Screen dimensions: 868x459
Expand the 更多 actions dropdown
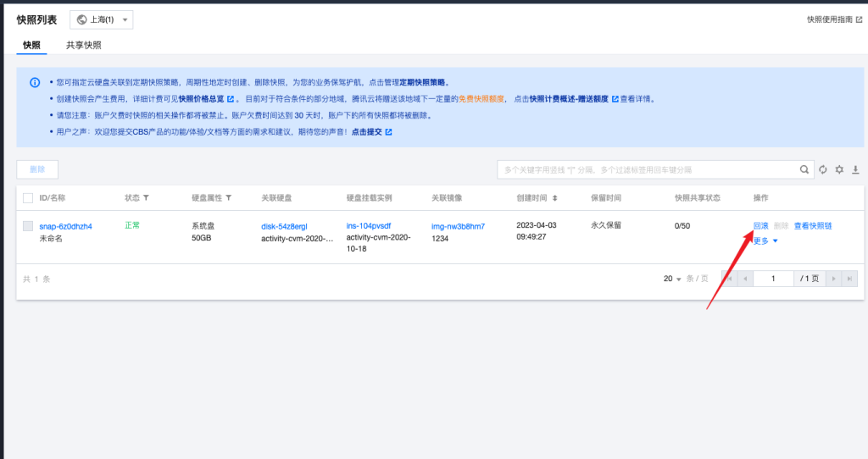coord(765,241)
